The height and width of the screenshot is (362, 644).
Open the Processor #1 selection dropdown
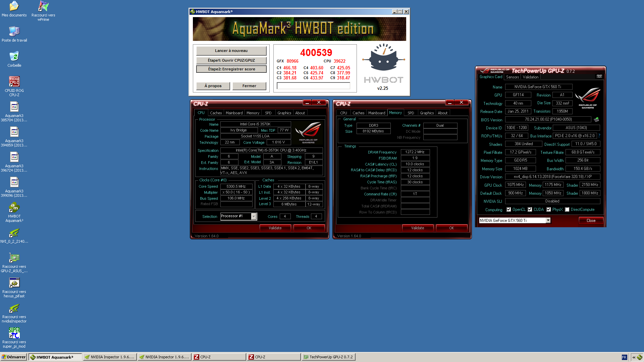click(254, 217)
